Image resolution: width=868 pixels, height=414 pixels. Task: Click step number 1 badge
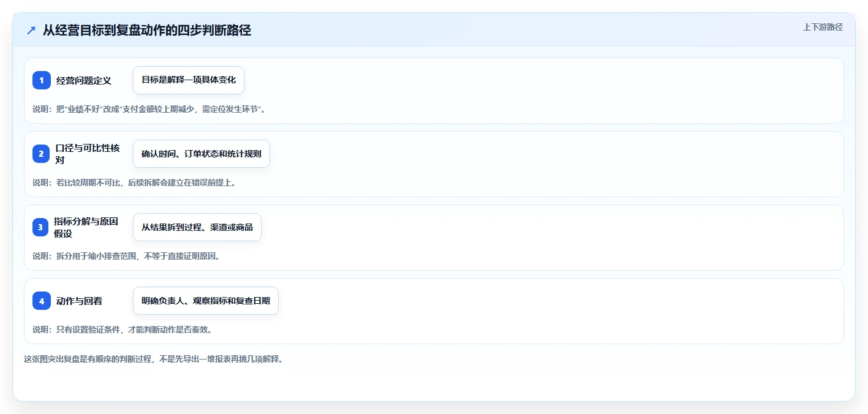pyautogui.click(x=42, y=80)
